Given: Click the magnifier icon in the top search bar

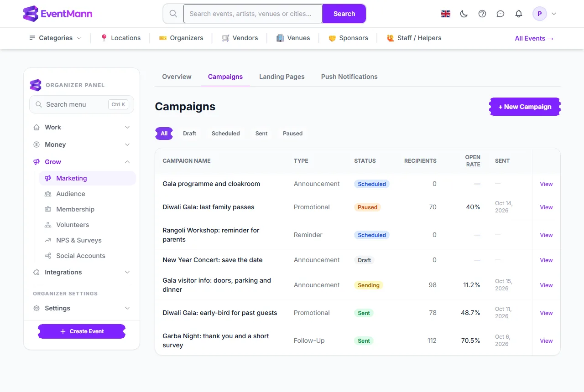Looking at the screenshot, I should click(x=173, y=14).
